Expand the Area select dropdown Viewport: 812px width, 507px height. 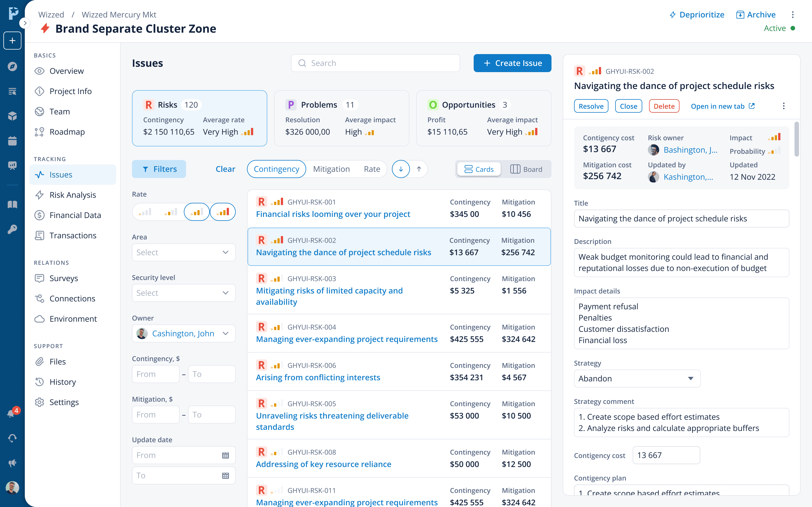tap(184, 252)
